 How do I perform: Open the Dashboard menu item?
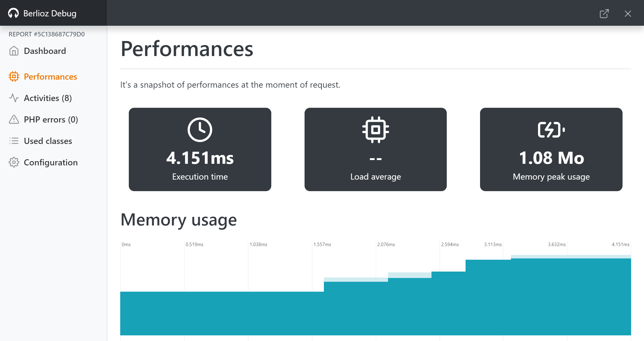(45, 51)
